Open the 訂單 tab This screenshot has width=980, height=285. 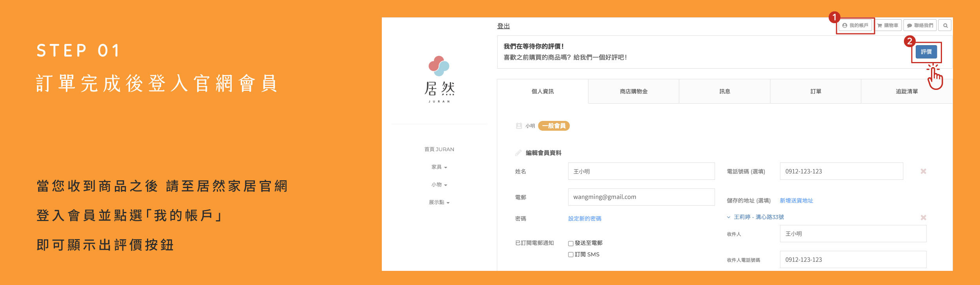815,91
